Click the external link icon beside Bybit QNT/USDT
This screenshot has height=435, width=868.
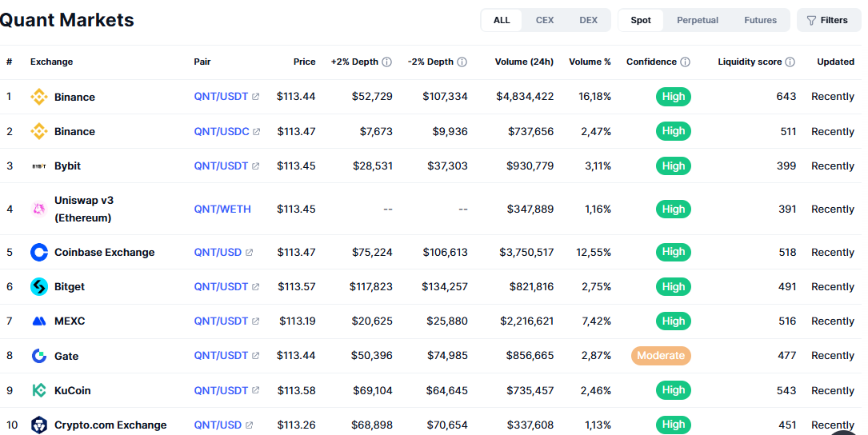click(255, 166)
